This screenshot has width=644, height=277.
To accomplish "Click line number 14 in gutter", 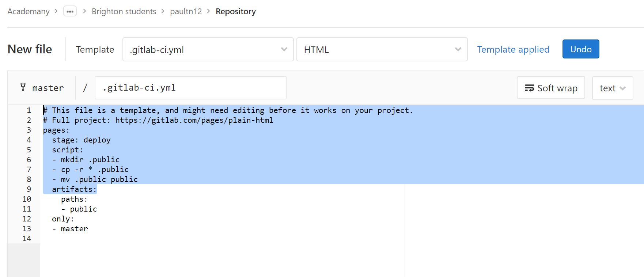I will coord(27,239).
